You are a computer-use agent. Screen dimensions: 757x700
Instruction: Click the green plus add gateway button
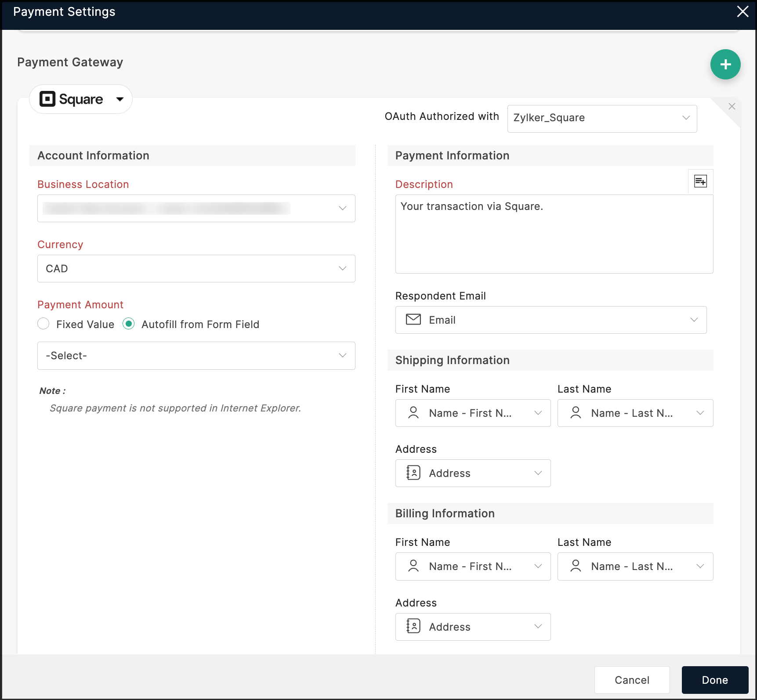tap(725, 65)
